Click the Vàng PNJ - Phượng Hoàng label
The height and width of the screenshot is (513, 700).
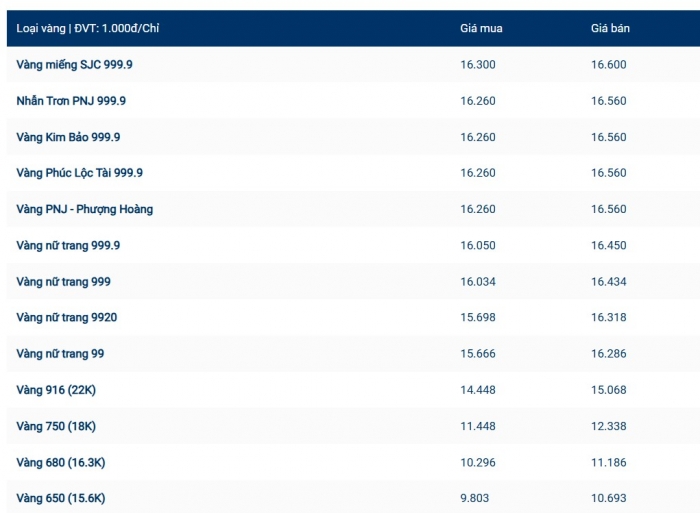pyautogui.click(x=85, y=209)
